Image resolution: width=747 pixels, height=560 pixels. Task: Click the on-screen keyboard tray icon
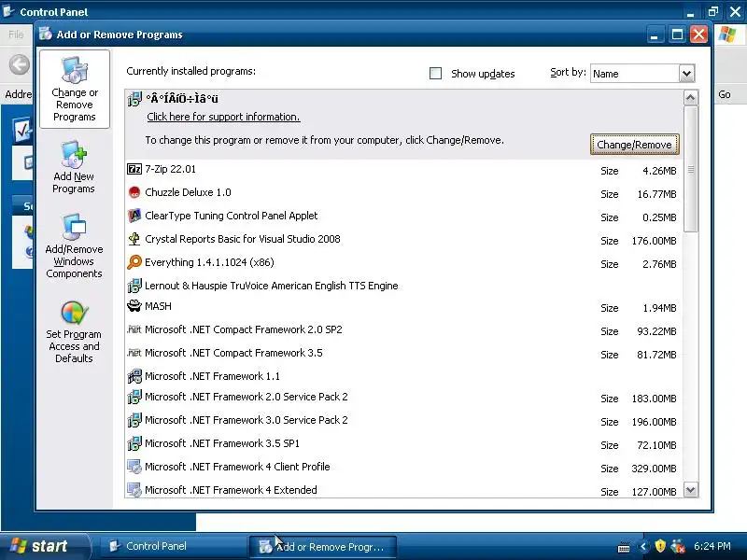[623, 548]
